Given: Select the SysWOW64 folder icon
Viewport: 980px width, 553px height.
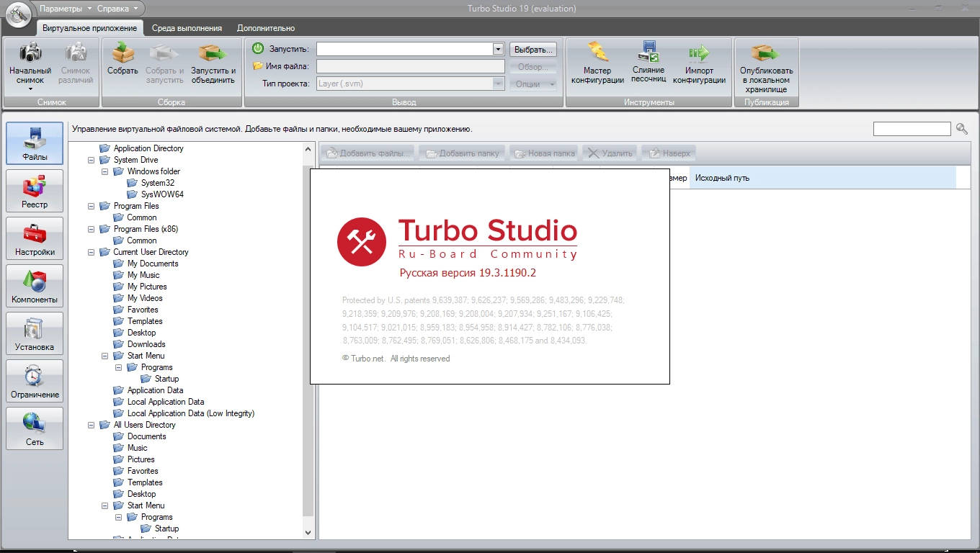Looking at the screenshot, I should pyautogui.click(x=132, y=194).
